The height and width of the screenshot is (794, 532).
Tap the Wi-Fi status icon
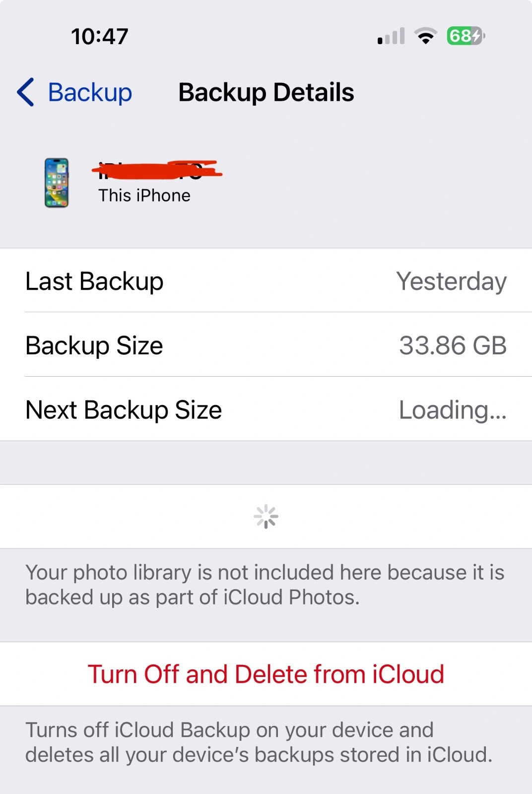coord(426,36)
